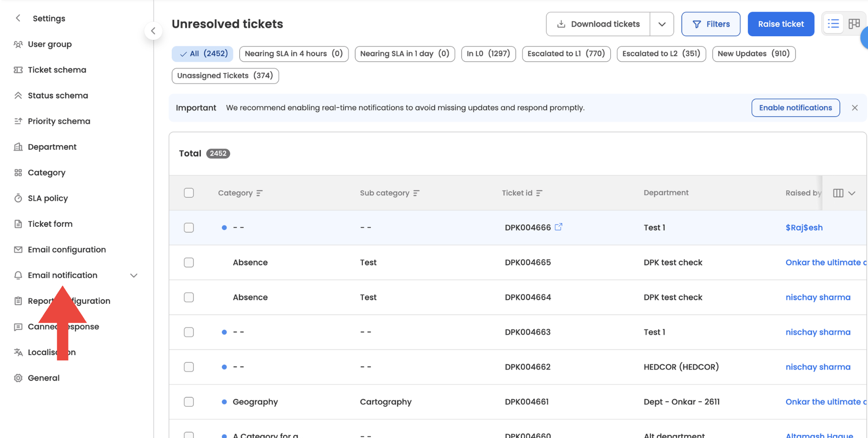The image size is (868, 438).
Task: Open the Filters panel
Action: (710, 24)
